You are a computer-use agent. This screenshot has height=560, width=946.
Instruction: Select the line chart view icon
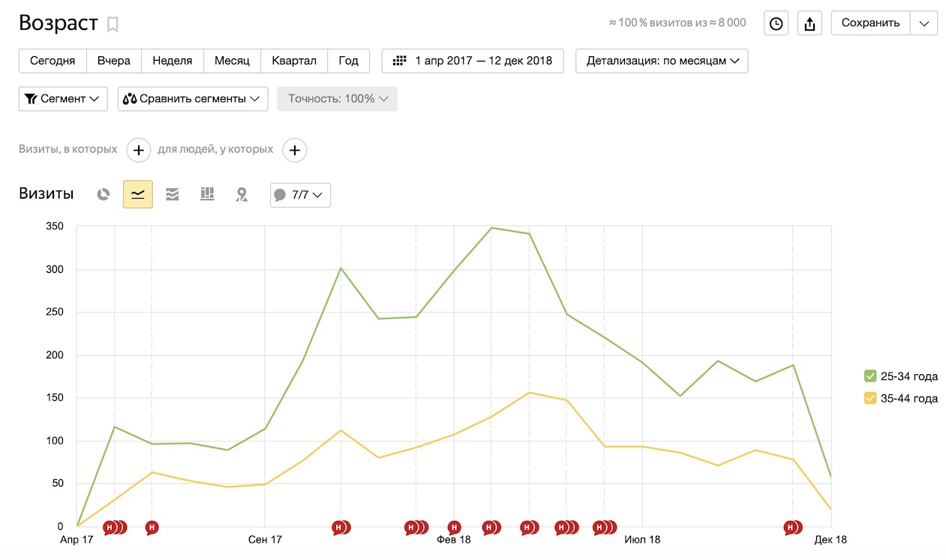pyautogui.click(x=138, y=195)
